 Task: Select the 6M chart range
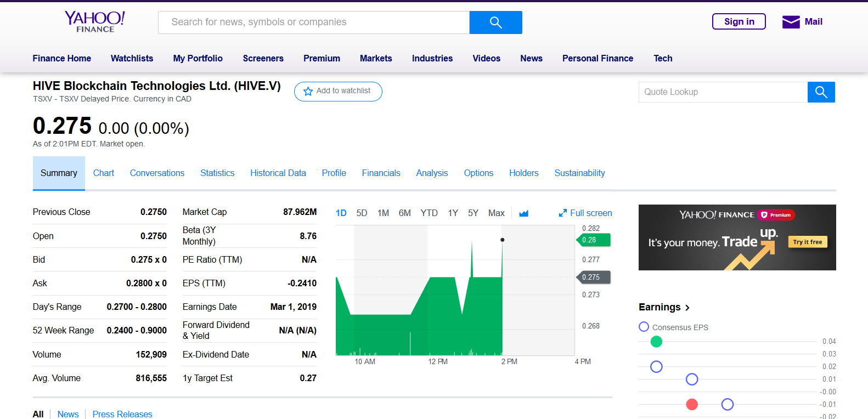click(405, 213)
